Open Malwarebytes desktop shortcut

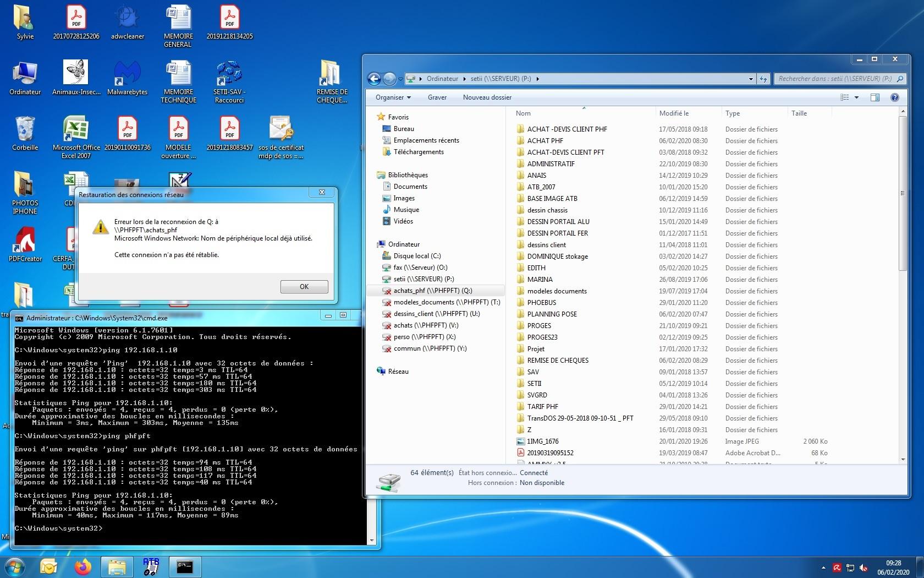click(x=128, y=78)
